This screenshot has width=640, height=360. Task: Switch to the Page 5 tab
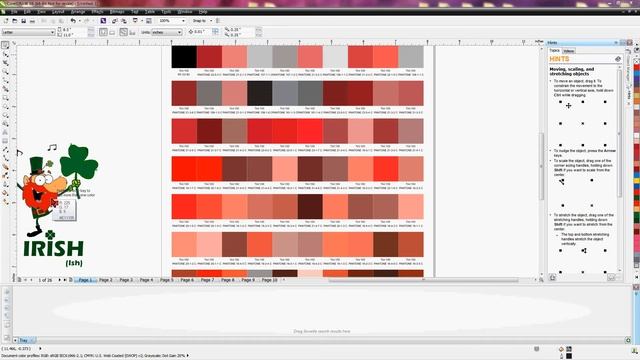click(x=167, y=280)
